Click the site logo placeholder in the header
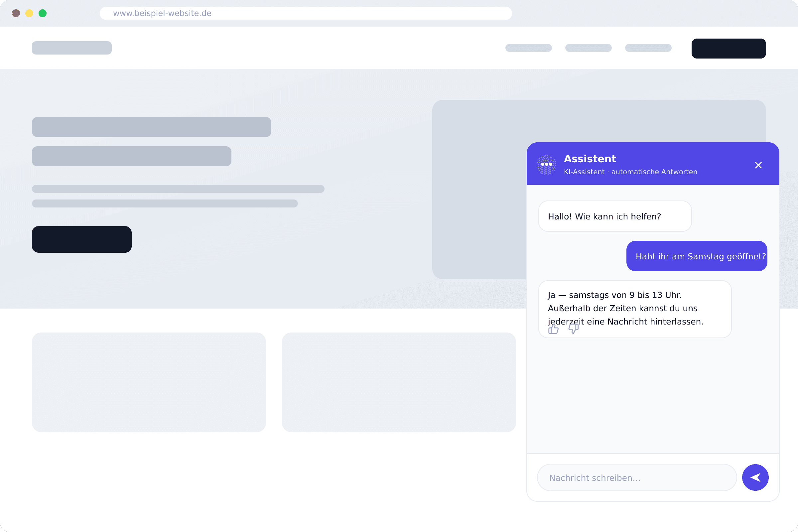798x532 pixels. point(71,48)
